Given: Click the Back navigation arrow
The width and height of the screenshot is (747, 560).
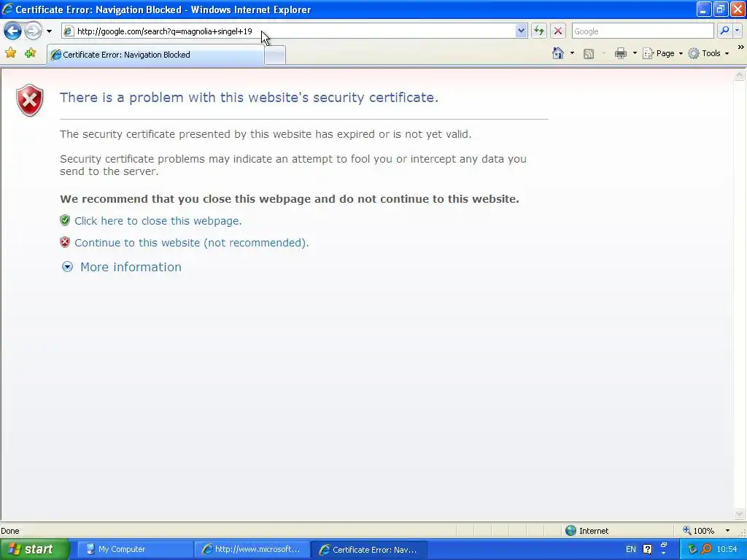Looking at the screenshot, I should coord(12,31).
